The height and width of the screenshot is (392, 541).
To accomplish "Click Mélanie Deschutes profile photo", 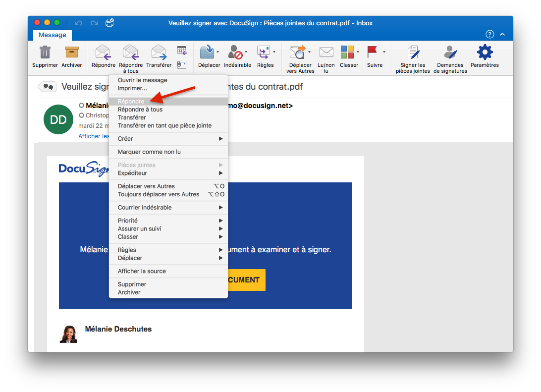I will point(68,335).
